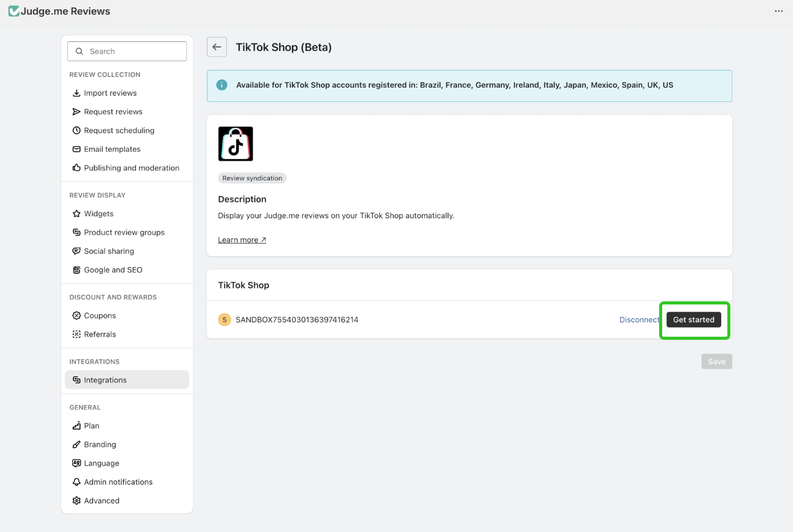Viewport: 793px width, 532px height.
Task: Click the TikTok Shop card heading
Action: [x=244, y=285]
